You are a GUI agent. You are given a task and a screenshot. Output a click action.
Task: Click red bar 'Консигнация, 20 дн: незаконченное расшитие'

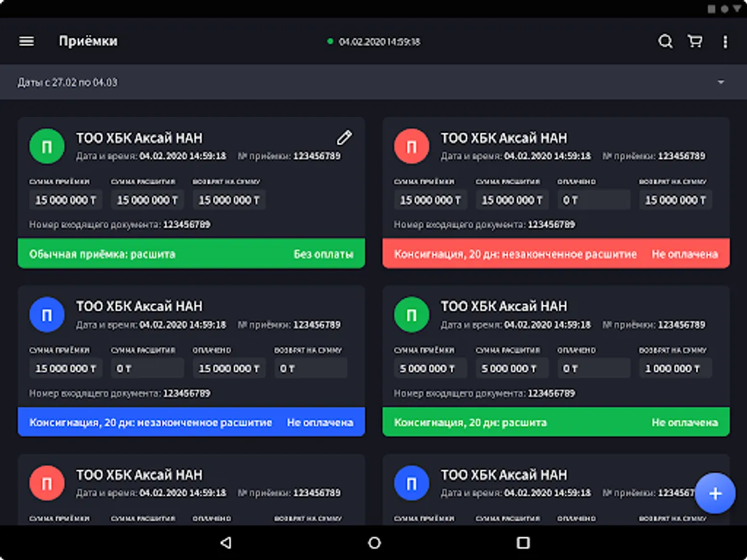point(556,254)
